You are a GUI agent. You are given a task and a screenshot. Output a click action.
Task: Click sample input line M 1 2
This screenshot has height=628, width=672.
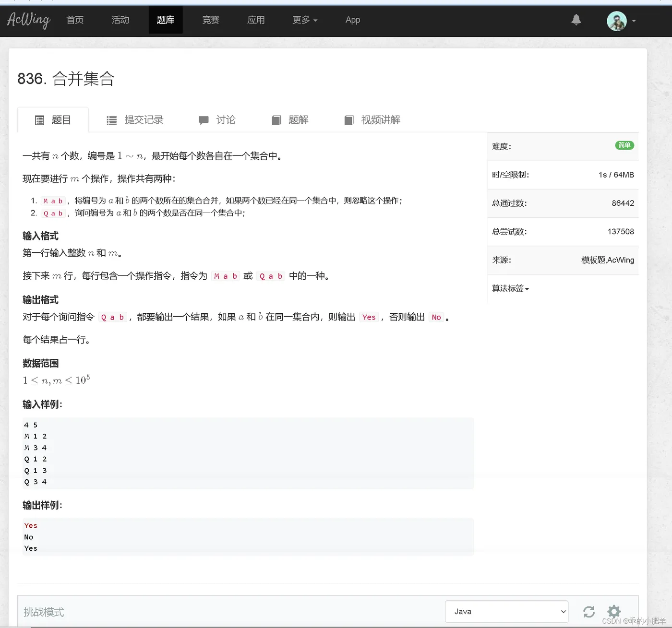click(x=36, y=437)
